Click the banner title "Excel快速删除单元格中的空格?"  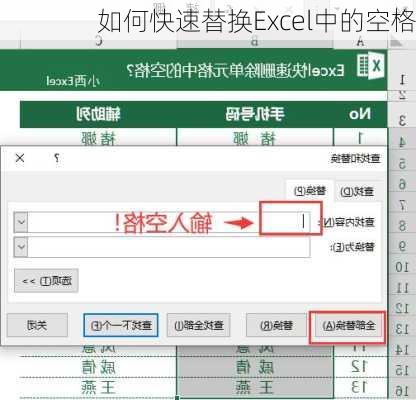pyautogui.click(x=236, y=70)
